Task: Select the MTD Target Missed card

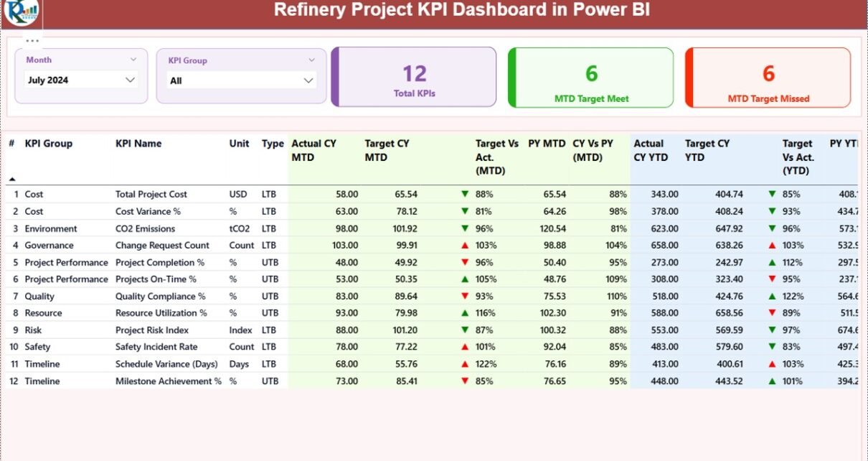Action: tap(768, 78)
